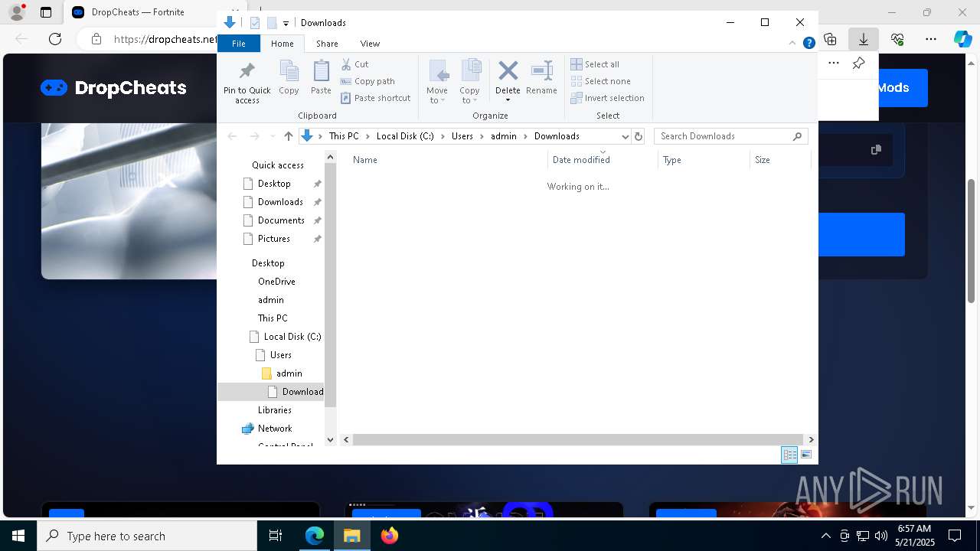Click Edge Downloads toolbar icon
The height and width of the screenshot is (551, 980).
click(863, 38)
